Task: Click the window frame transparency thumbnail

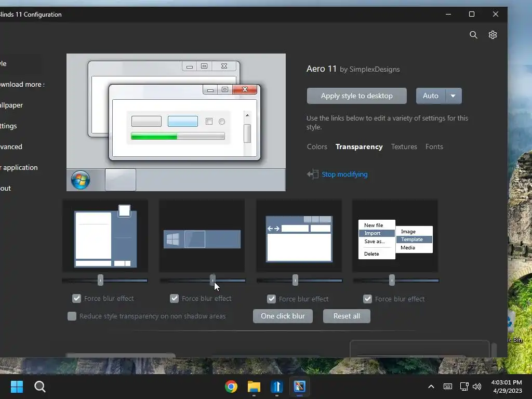Action: pos(299,236)
